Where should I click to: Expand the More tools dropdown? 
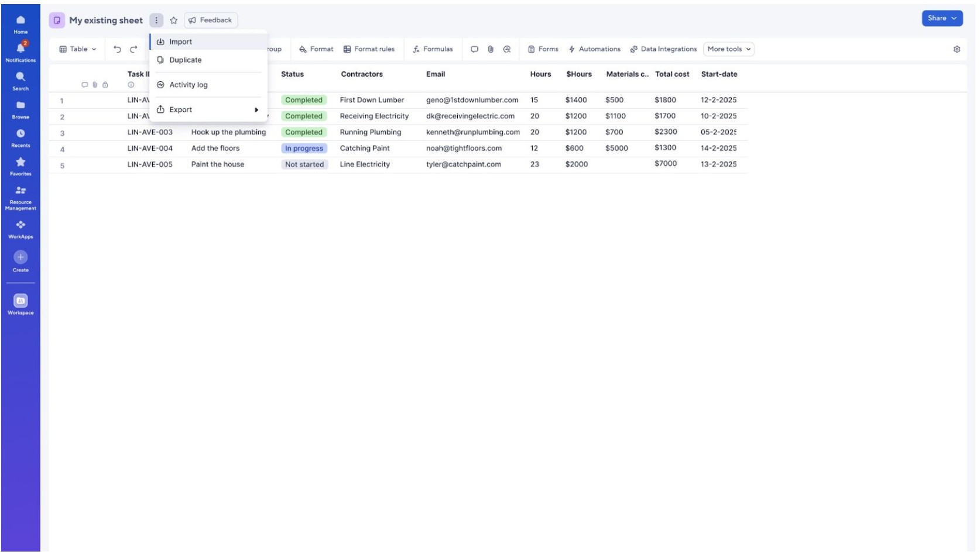pyautogui.click(x=728, y=49)
